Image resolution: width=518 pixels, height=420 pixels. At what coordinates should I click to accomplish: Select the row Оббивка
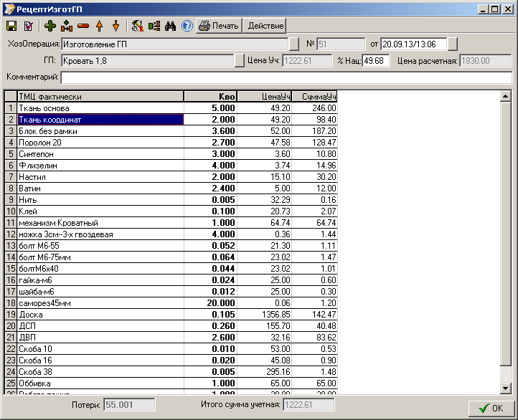click(x=171, y=383)
